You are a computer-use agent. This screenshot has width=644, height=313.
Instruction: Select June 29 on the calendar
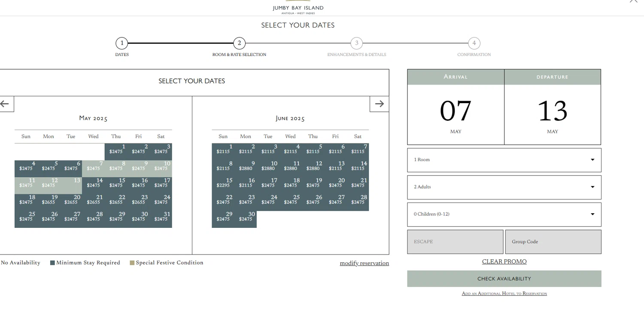click(223, 219)
